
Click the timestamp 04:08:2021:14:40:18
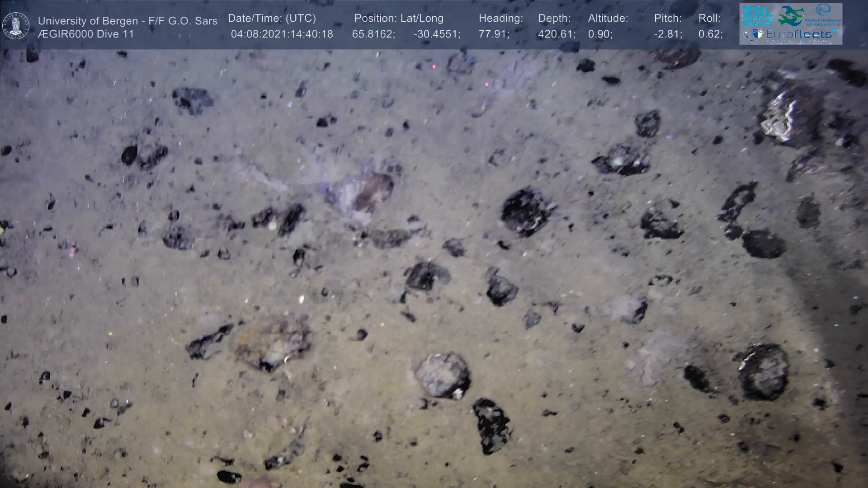click(x=282, y=34)
